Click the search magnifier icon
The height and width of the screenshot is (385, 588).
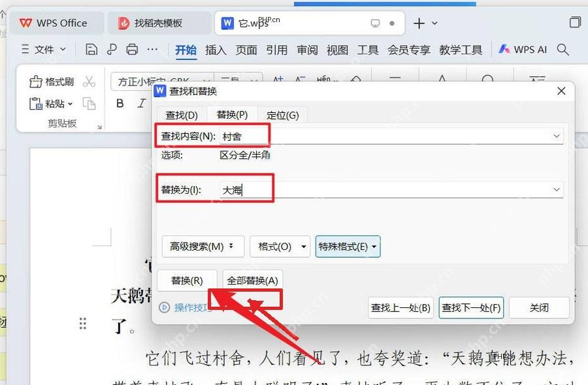pos(563,50)
